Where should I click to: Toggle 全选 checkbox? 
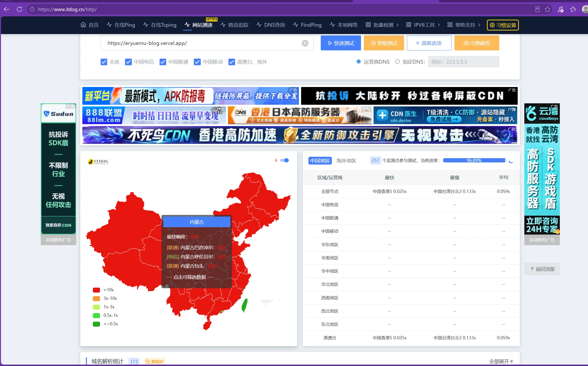coord(104,62)
